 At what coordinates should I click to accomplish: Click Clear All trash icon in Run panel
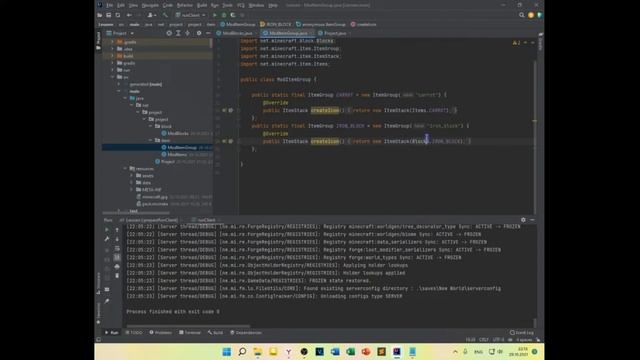pyautogui.click(x=117, y=276)
